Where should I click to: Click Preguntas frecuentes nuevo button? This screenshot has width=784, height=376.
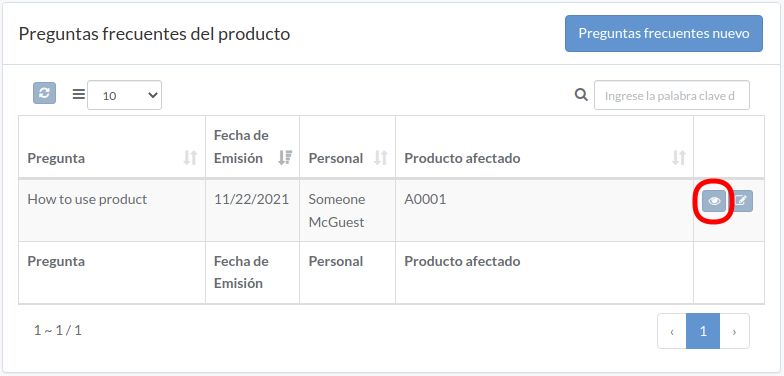click(x=664, y=34)
